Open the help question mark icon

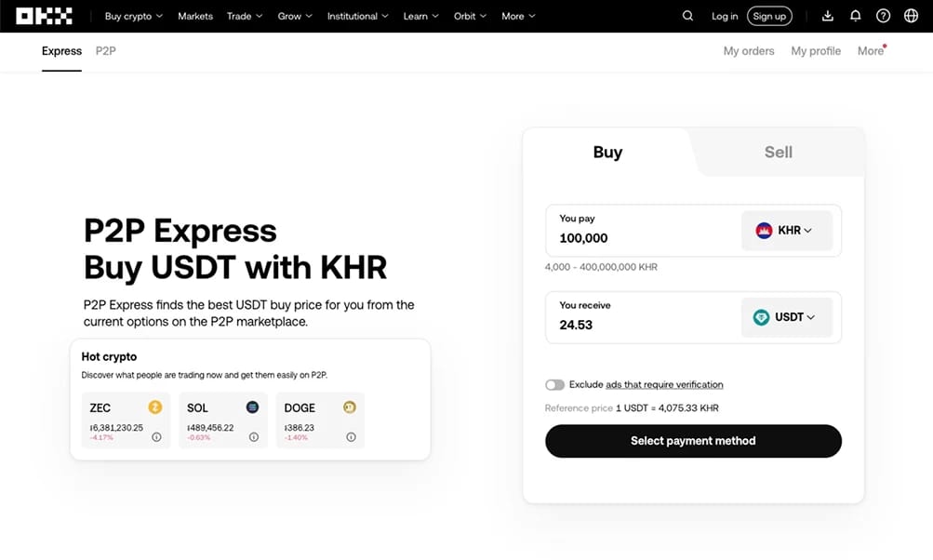click(x=883, y=16)
